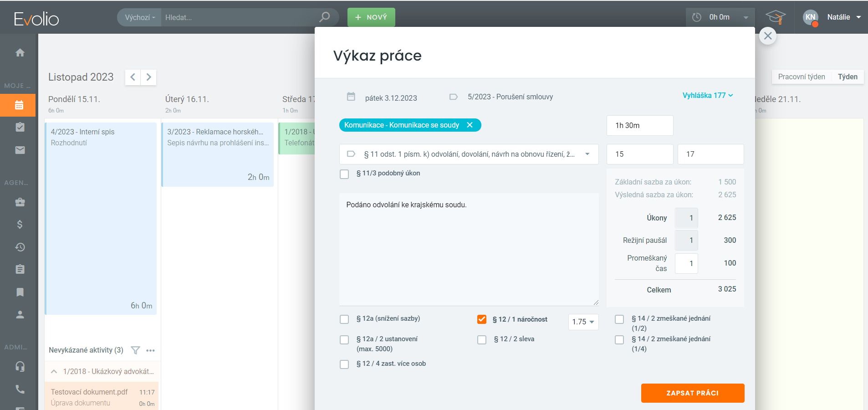Click the green NOVÝ button
This screenshot has width=868, height=410.
(x=371, y=17)
